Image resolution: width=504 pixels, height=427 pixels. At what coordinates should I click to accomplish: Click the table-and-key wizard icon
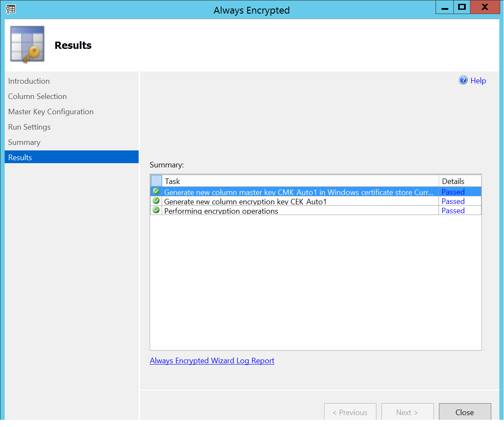click(27, 44)
